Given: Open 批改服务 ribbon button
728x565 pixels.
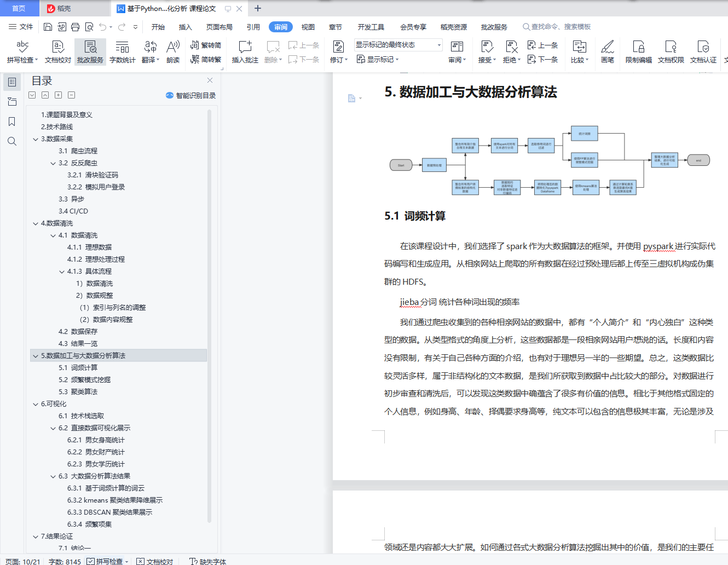Looking at the screenshot, I should point(90,51).
